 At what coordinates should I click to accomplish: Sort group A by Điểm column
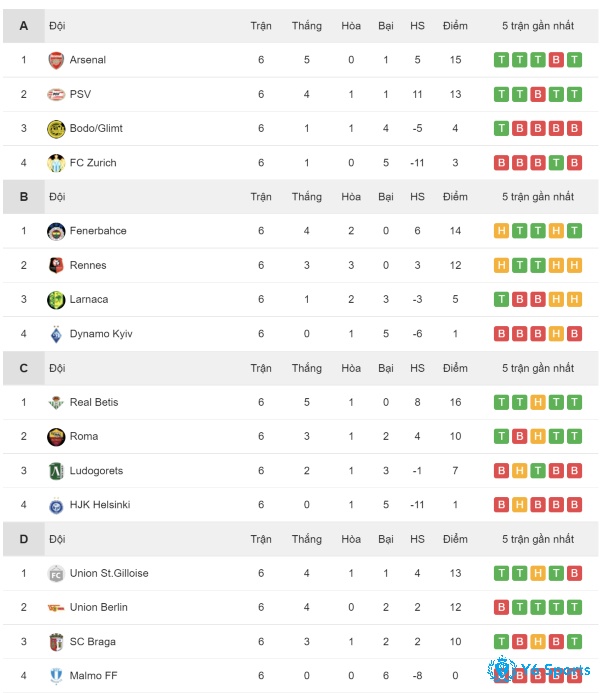point(455,26)
